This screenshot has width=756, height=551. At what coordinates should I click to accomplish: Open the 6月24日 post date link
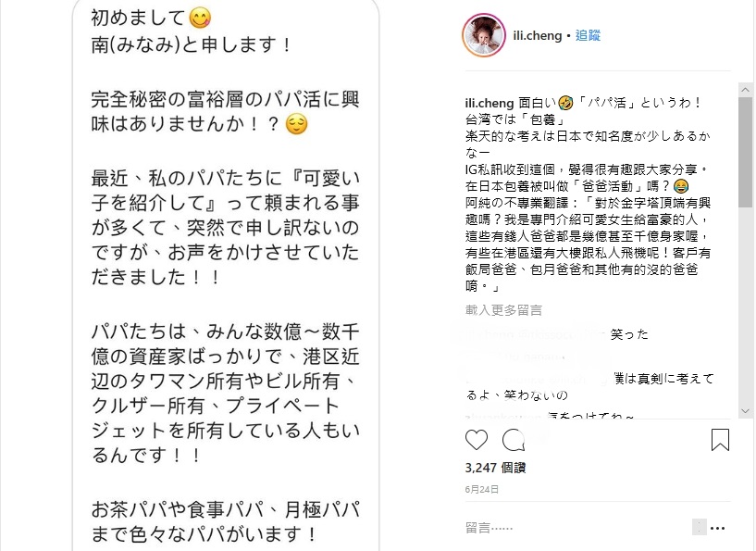[482, 489]
